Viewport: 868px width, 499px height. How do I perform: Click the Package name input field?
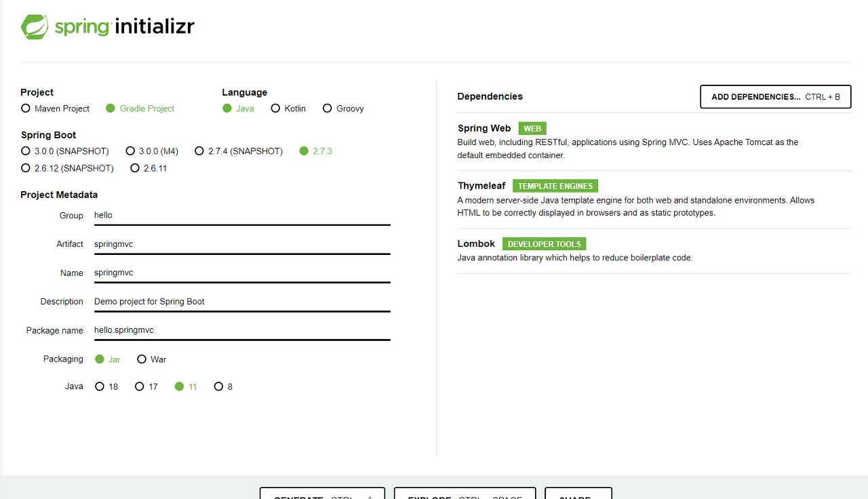(242, 331)
